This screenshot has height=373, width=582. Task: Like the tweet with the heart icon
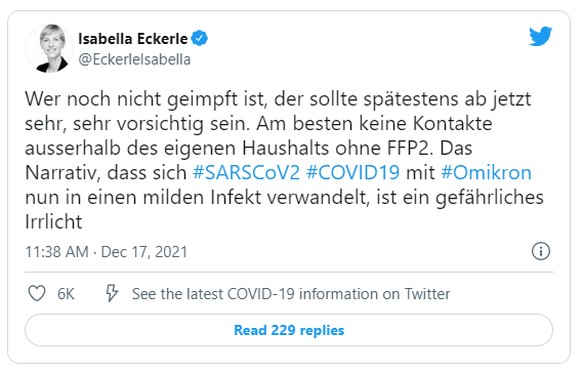pyautogui.click(x=37, y=294)
